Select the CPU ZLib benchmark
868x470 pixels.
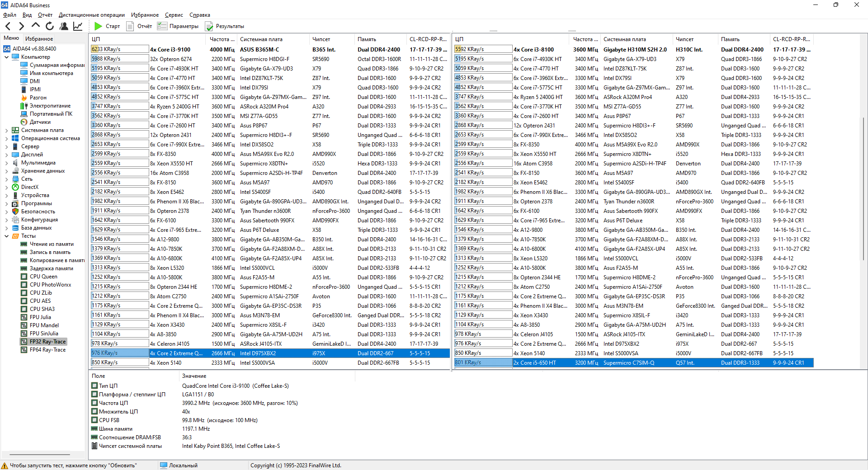click(x=37, y=293)
